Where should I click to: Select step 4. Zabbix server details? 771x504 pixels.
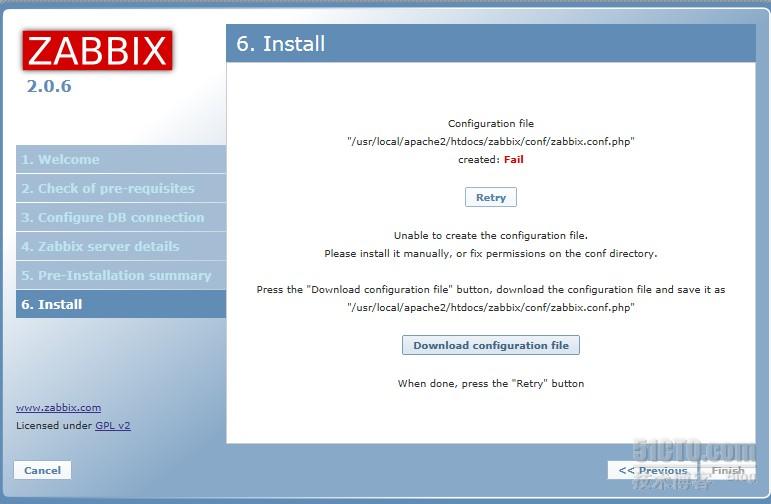pyautogui.click(x=121, y=246)
